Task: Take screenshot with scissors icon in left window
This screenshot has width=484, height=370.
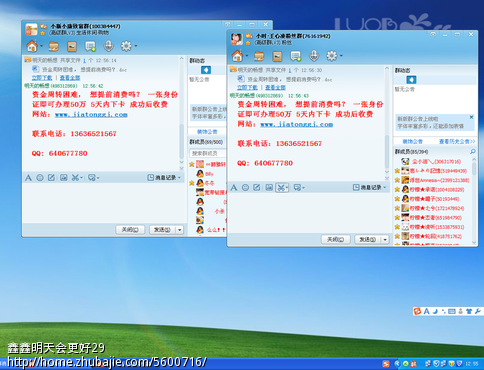Action: [75, 178]
